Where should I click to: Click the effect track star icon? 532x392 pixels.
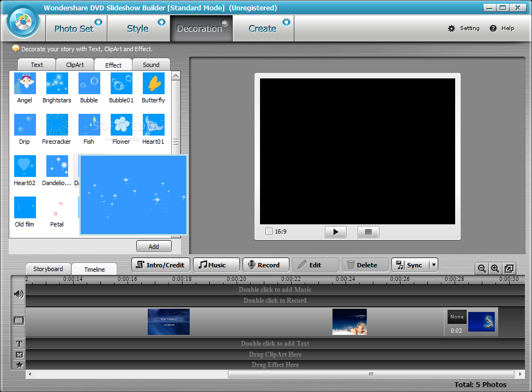19,365
